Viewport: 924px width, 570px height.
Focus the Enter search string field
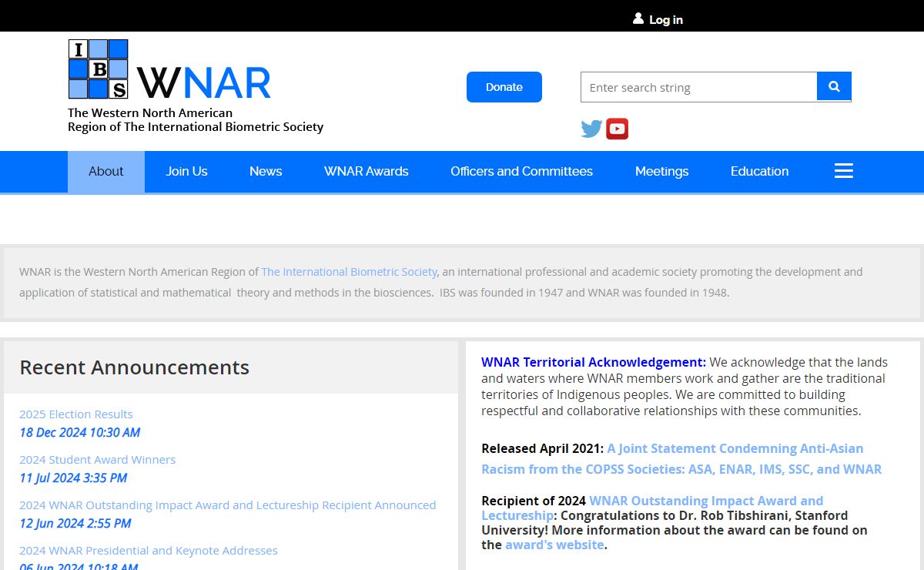698,87
